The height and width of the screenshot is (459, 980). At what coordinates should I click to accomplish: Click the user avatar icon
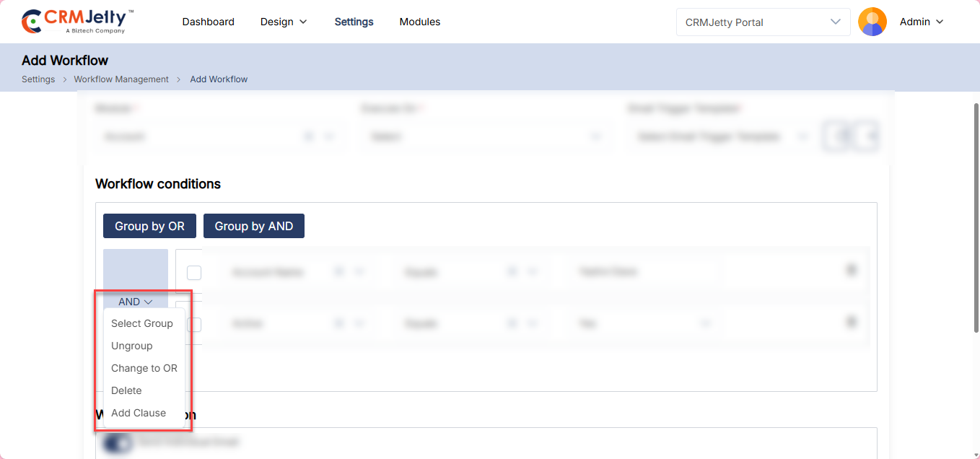coord(872,22)
